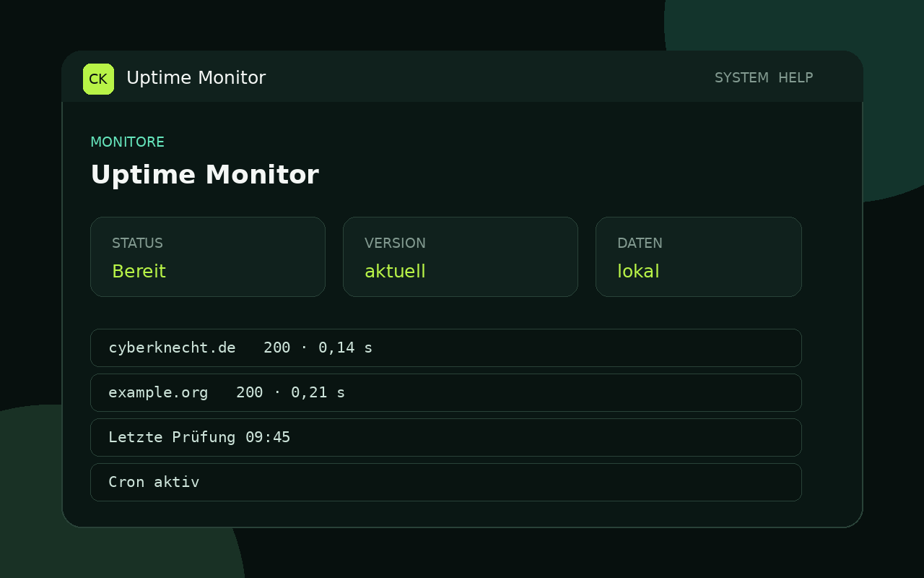The width and height of the screenshot is (924, 578).
Task: Open the HELP menu
Action: (x=796, y=78)
